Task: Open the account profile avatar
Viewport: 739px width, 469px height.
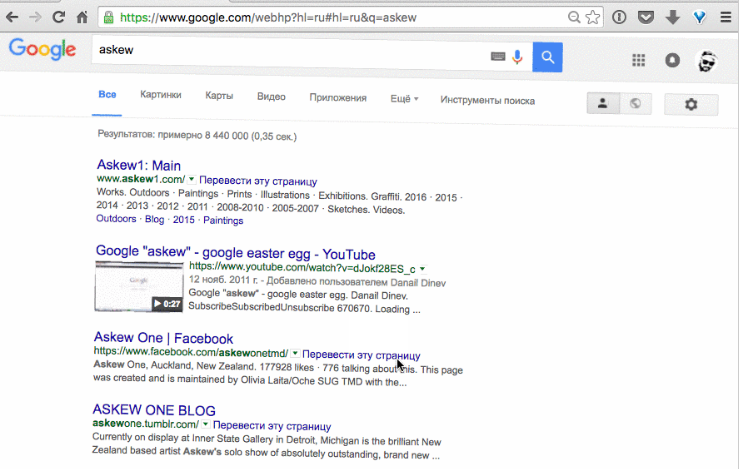Action: pos(707,61)
